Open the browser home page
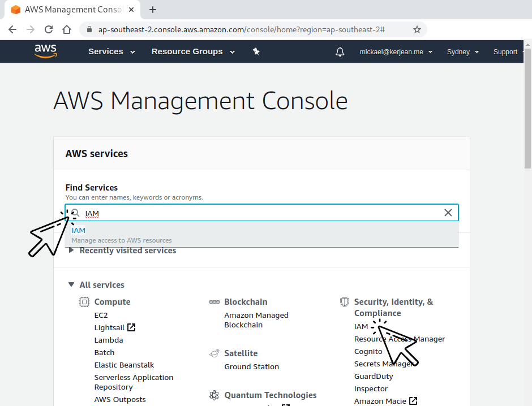 (67, 29)
